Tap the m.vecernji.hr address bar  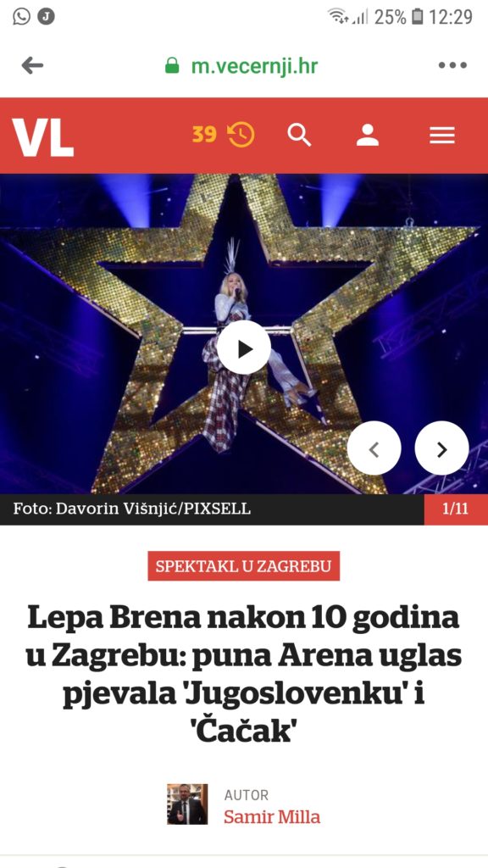click(x=254, y=66)
